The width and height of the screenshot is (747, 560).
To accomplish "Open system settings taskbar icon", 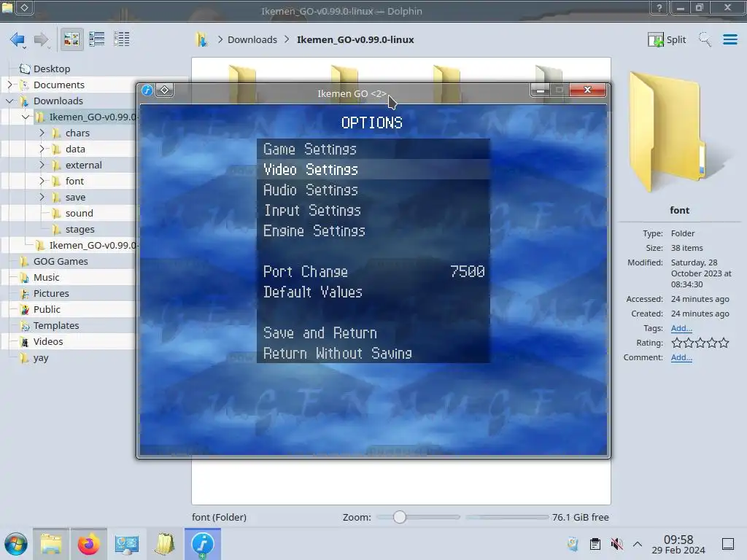I will (x=127, y=544).
